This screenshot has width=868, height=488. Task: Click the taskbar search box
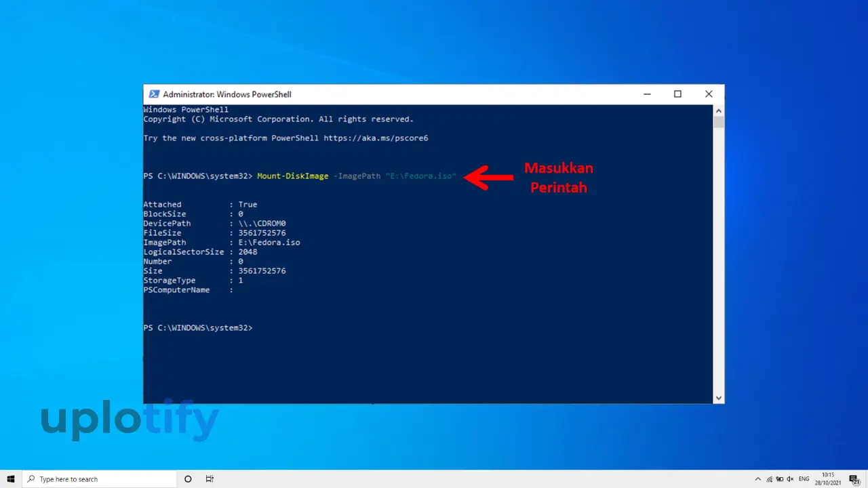(99, 479)
